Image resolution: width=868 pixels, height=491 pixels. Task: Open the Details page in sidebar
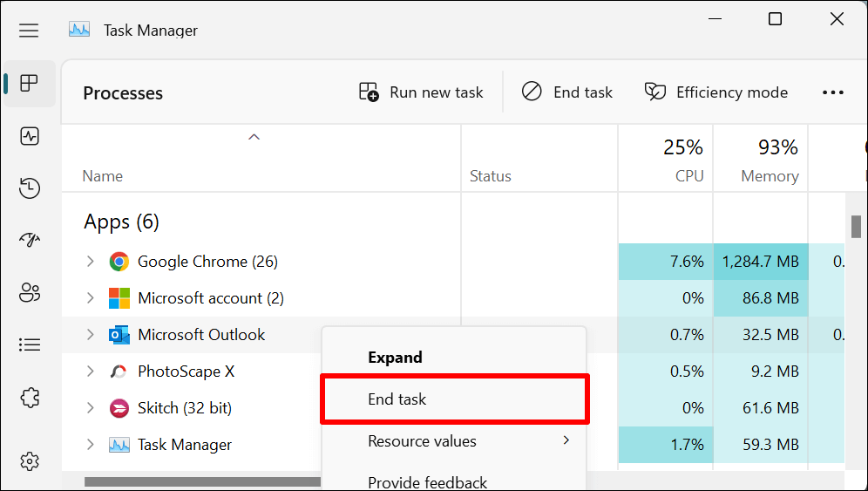[x=30, y=345]
